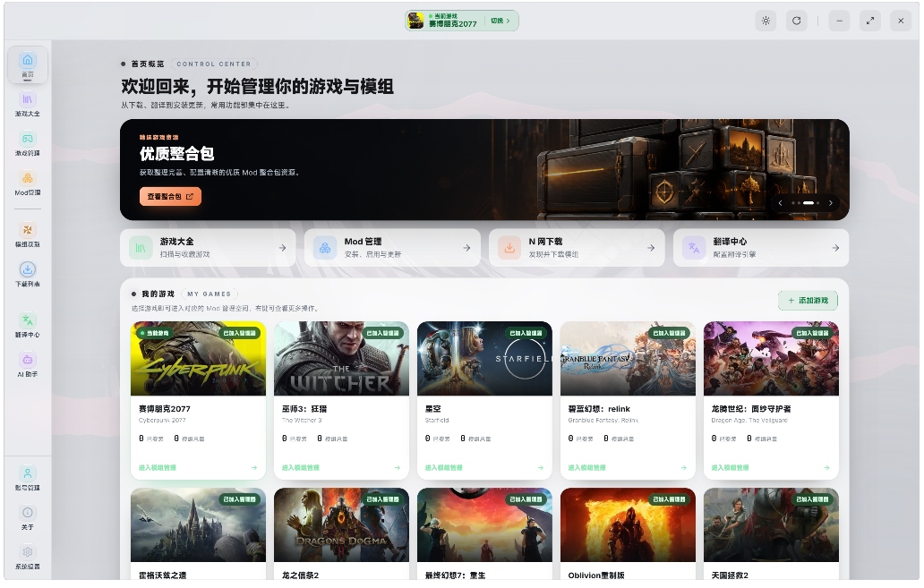Click the Oblivion重制版 game title text
Viewport: 924px width, 588px height.
[x=596, y=575]
